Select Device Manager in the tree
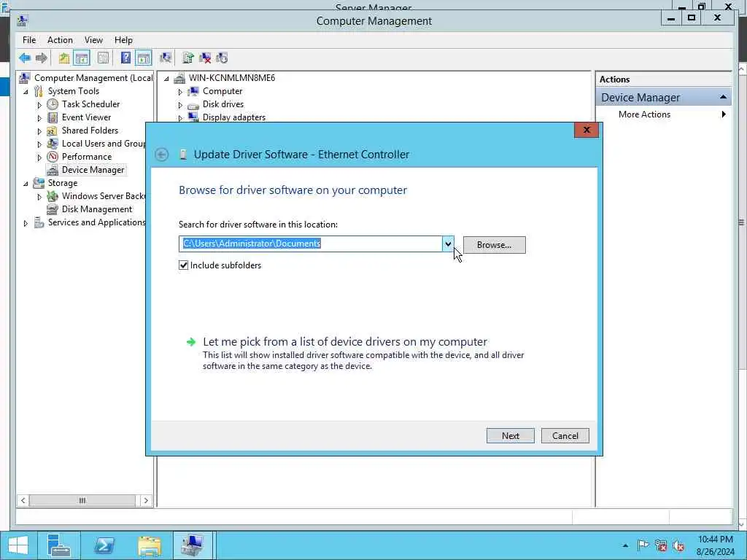This screenshot has height=560, width=747. click(93, 170)
